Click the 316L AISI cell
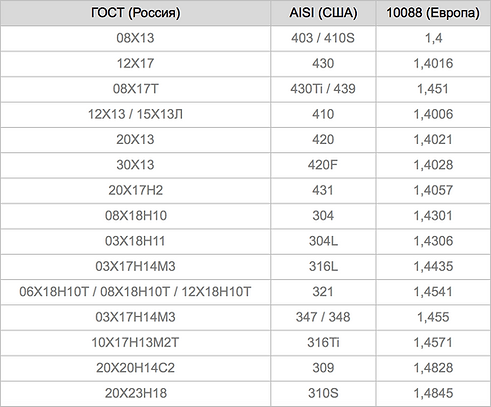491x407 pixels. tap(323, 266)
